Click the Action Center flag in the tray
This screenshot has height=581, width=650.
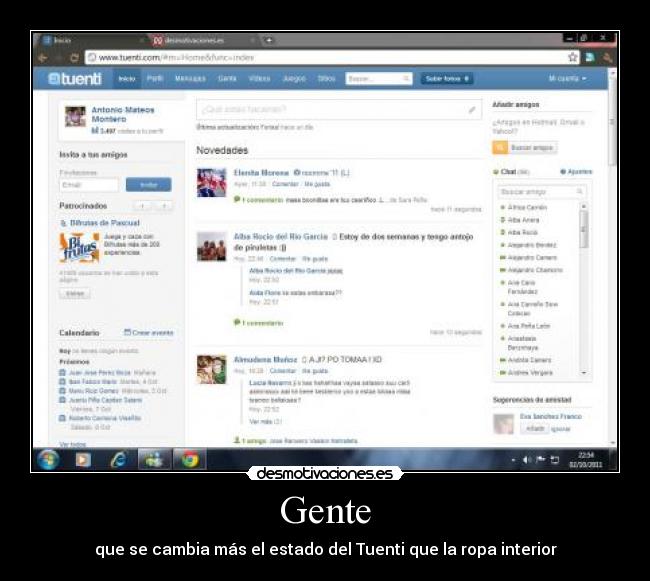click(541, 459)
